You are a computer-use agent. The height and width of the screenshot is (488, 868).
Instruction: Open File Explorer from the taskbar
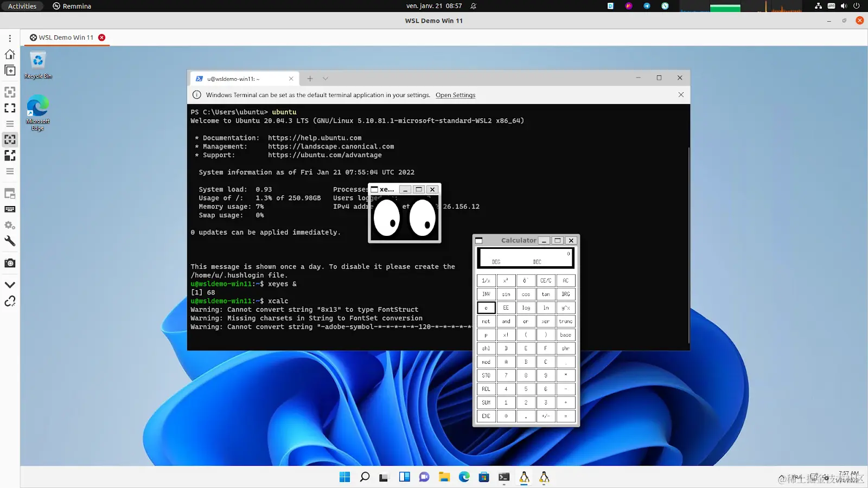[x=444, y=477]
